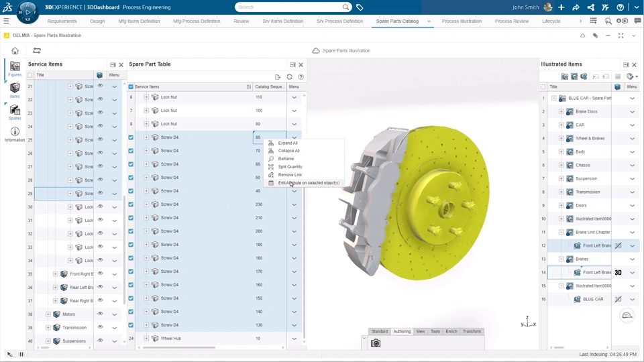This screenshot has height=362, width=644.
Task: Click Spare Part Table horizontal scrollbar
Action: pyautogui.click(x=178, y=348)
